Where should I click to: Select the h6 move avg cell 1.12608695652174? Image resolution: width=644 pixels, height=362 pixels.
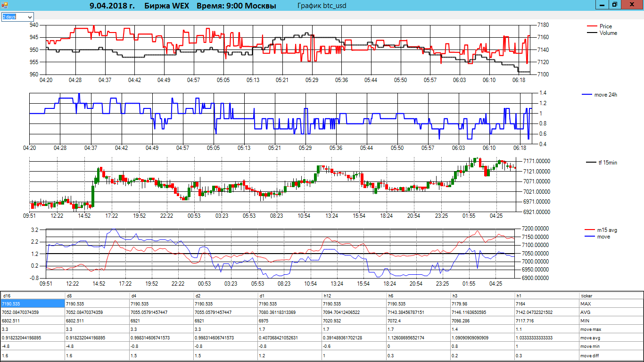coord(418,338)
